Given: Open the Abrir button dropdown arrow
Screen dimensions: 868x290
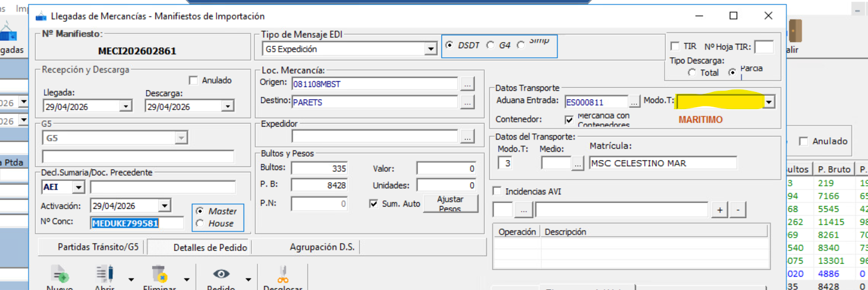Looking at the screenshot, I should [131, 279].
